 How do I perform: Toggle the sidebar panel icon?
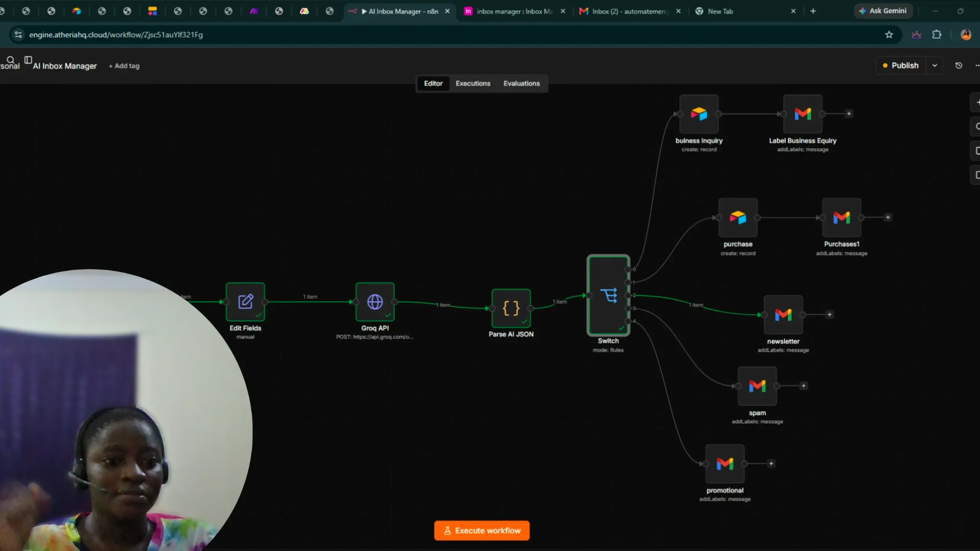coord(28,60)
